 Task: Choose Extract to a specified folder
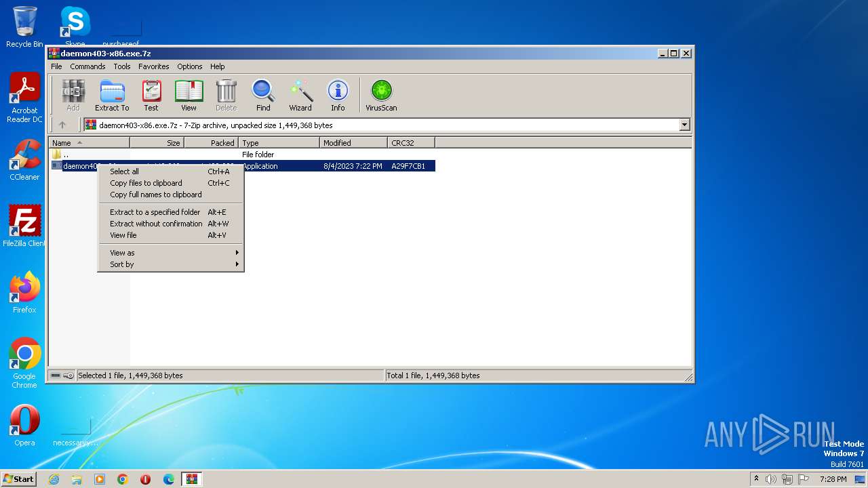pos(171,212)
